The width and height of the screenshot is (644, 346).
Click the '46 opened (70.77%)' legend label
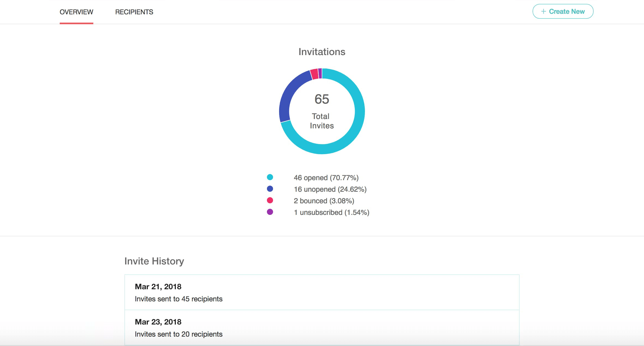click(326, 178)
